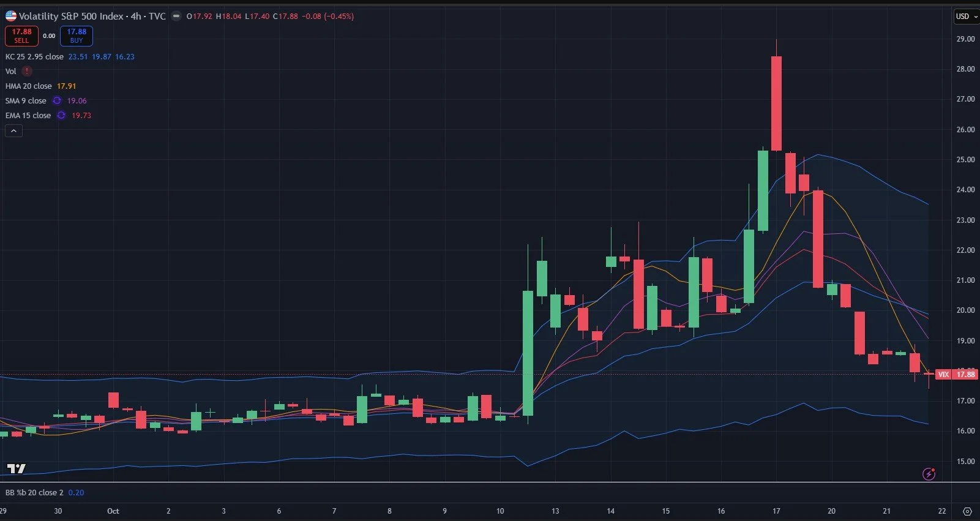Click the KC upper value 23.51
This screenshot has height=521, width=980.
78,56
